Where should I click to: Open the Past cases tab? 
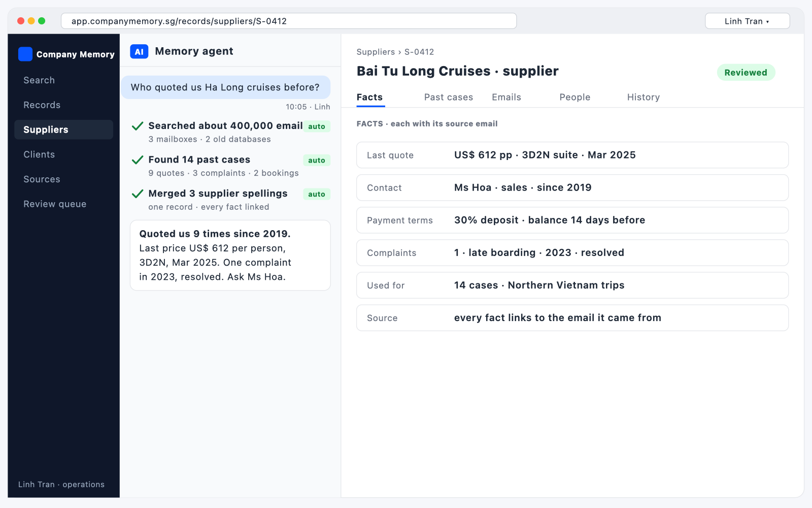[x=449, y=97]
